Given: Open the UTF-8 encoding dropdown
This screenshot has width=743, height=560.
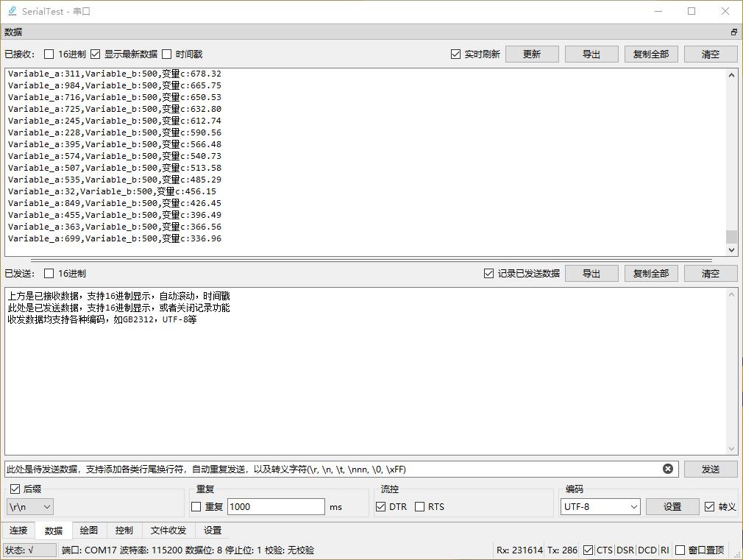Looking at the screenshot, I should 600,506.
